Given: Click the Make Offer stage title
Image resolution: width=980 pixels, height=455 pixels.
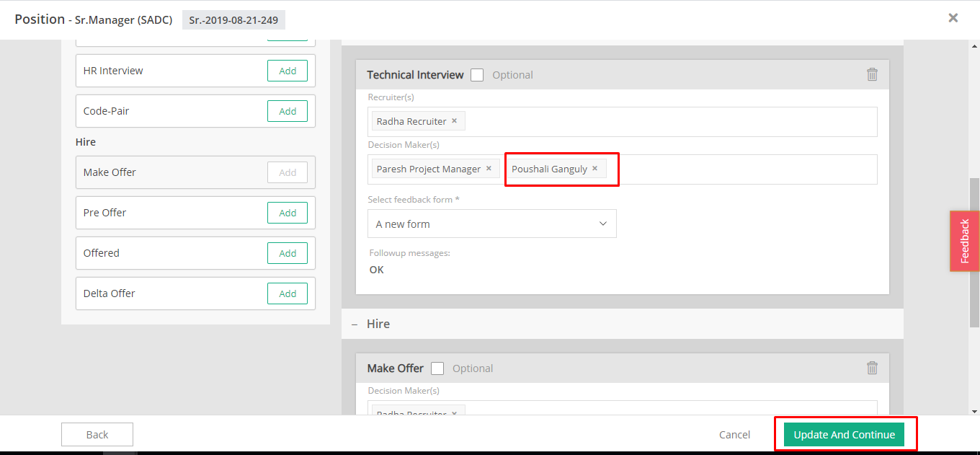Looking at the screenshot, I should pyautogui.click(x=396, y=368).
